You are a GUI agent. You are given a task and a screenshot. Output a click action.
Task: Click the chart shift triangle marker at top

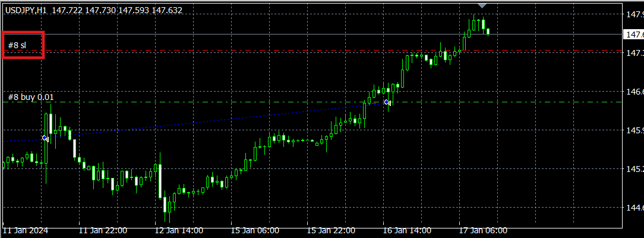[x=482, y=5]
